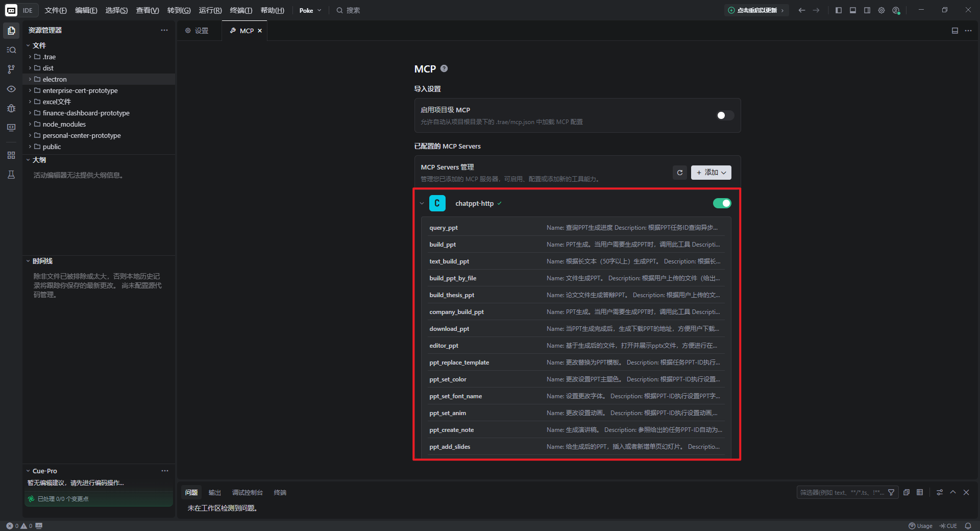Open the Search view in activity bar
This screenshot has width=980, height=531.
click(x=11, y=50)
